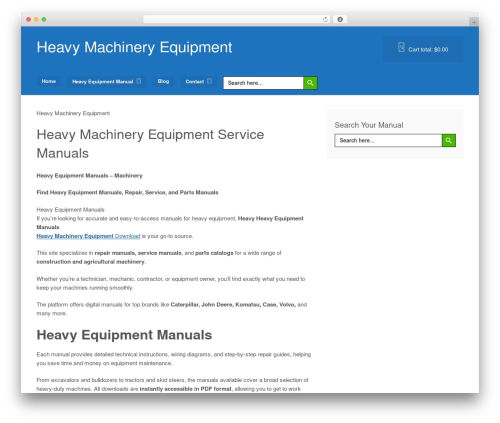Click the green search icon in navigation bar
This screenshot has height=423, width=500.
coord(310,83)
